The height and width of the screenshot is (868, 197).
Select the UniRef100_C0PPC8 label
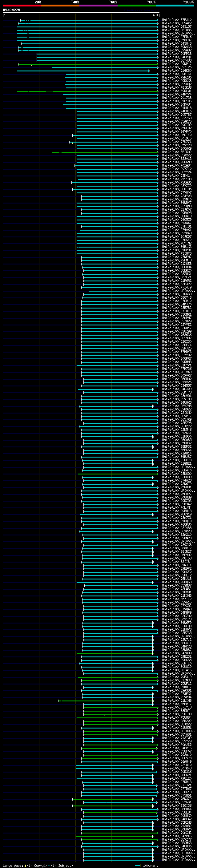177,54
